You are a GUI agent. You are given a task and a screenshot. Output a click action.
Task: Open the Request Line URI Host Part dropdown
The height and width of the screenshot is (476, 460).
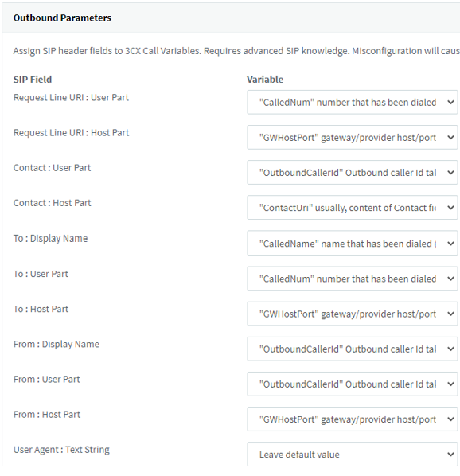point(353,137)
